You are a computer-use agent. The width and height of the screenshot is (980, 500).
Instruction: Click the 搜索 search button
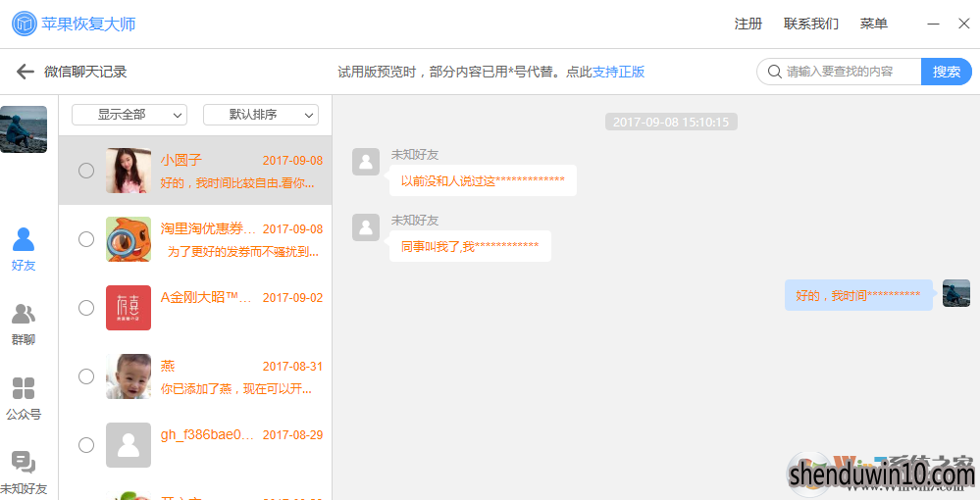947,72
